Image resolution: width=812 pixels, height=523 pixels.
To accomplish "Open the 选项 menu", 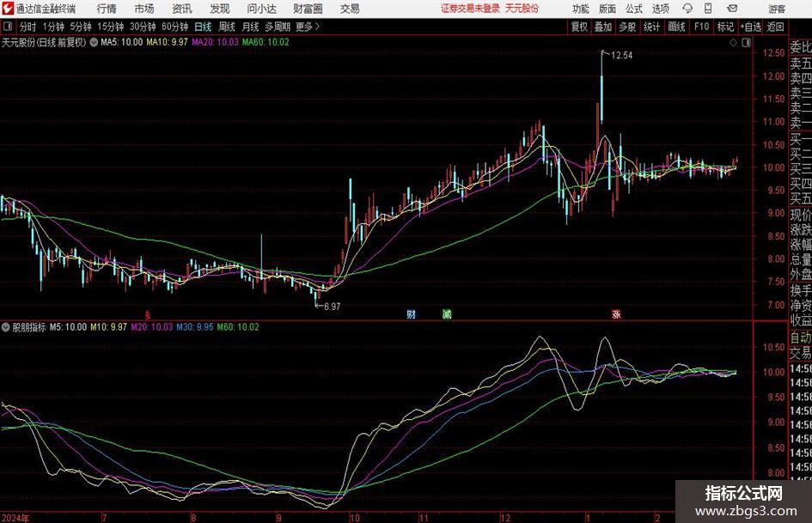I will [660, 9].
